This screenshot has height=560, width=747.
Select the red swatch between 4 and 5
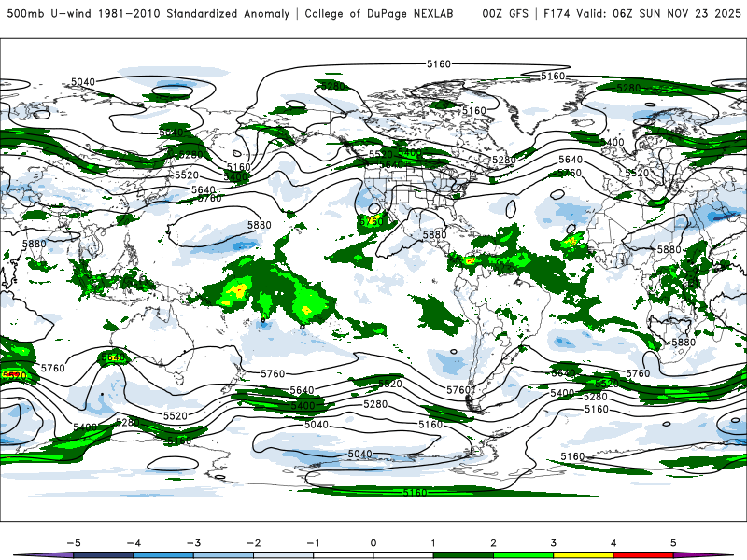[x=643, y=555]
